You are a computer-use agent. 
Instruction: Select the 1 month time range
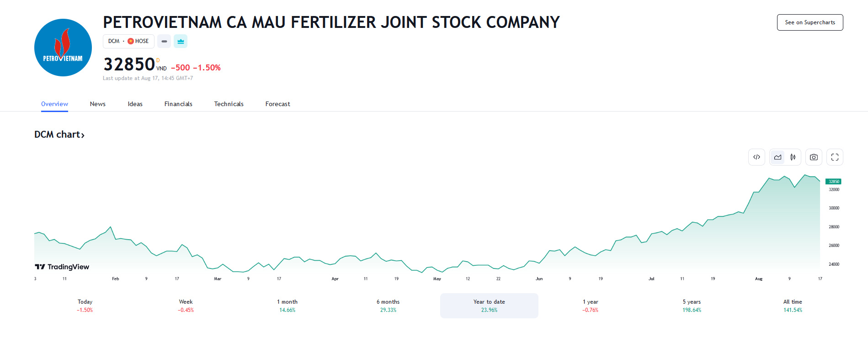[287, 305]
